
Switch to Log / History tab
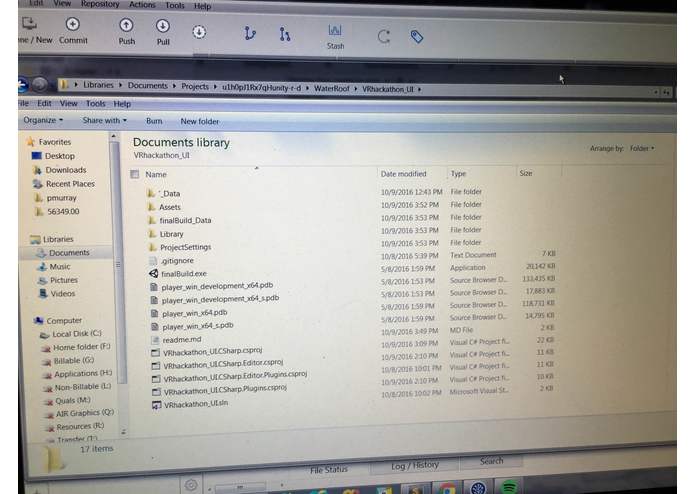[415, 465]
